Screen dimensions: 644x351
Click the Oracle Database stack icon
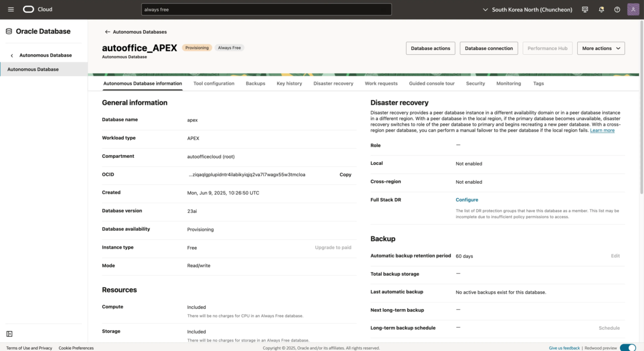pos(9,31)
